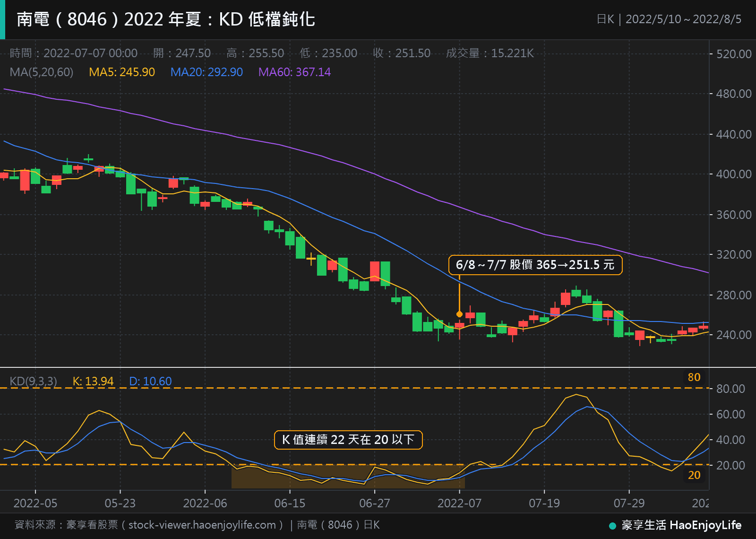Click the 480.00 price axis label
The width and height of the screenshot is (756, 539).
click(734, 94)
